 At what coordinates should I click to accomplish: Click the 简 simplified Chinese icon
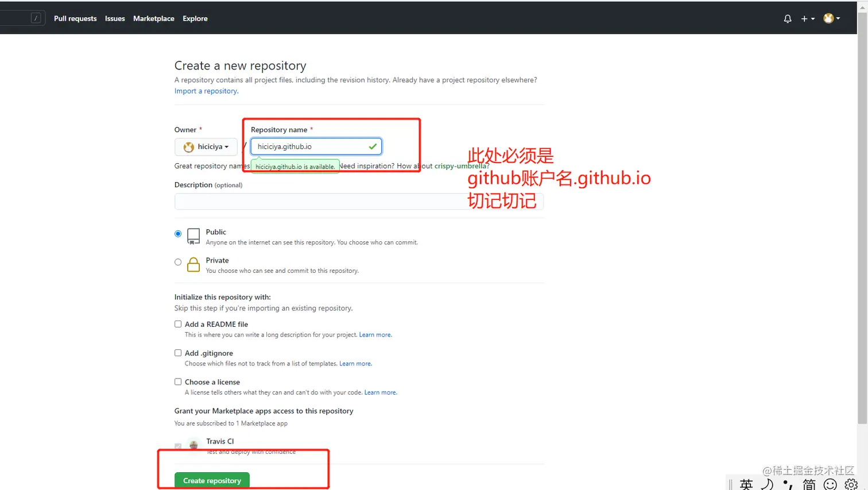[809, 484]
